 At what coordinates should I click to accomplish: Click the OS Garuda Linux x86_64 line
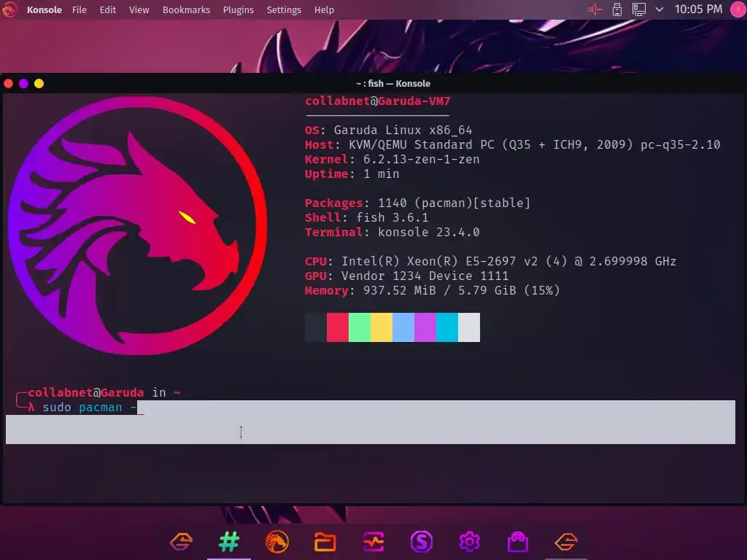(x=388, y=130)
